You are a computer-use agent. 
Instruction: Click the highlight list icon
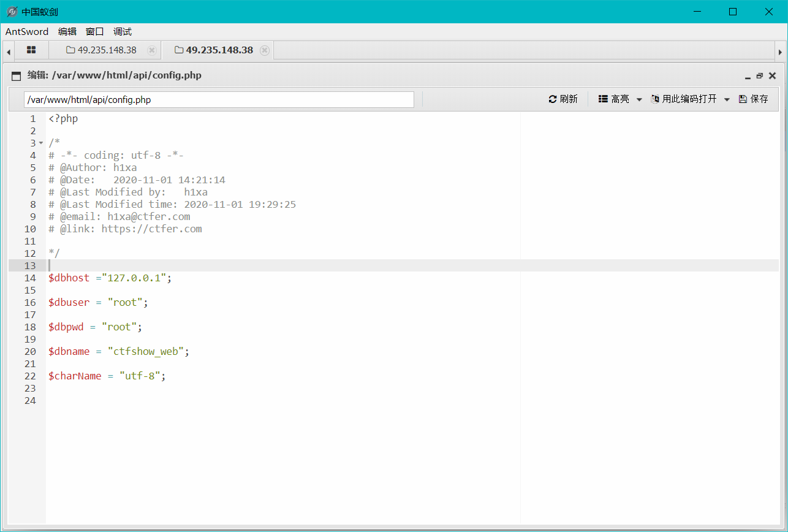point(603,99)
